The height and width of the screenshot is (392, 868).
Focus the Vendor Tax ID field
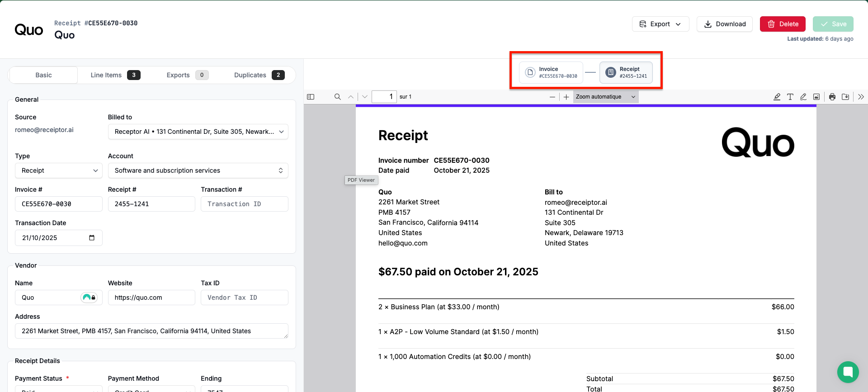(x=245, y=298)
